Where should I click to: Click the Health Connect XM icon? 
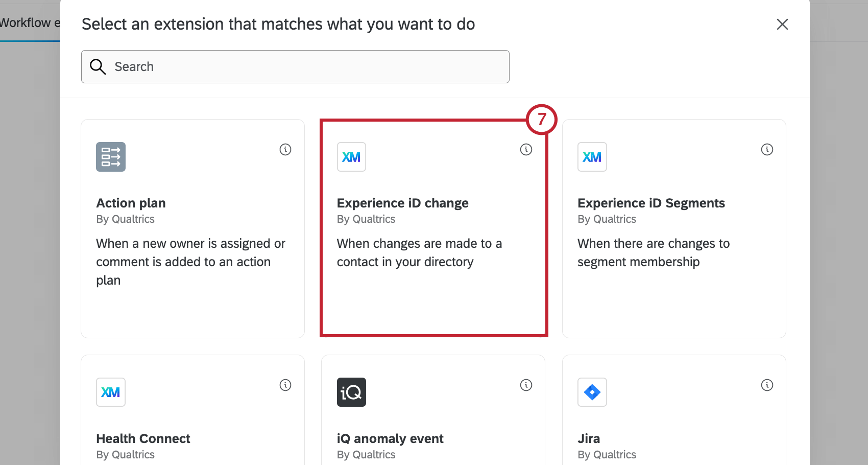110,392
